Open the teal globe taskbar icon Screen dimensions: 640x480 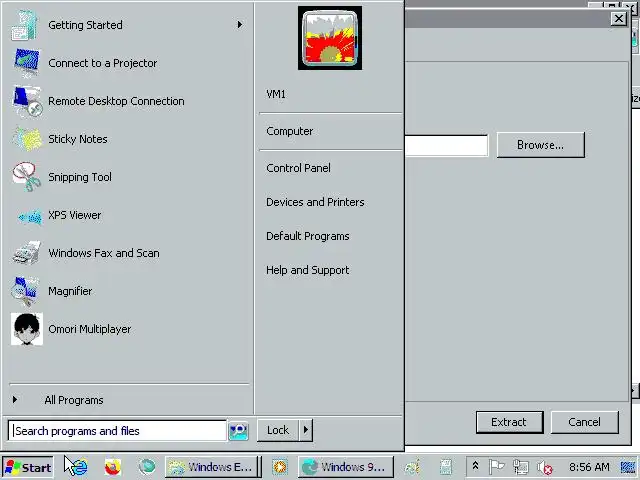(147, 467)
